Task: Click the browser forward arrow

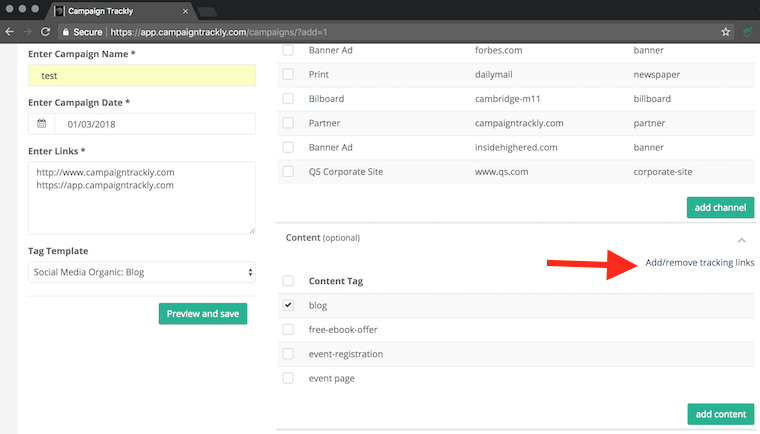Action: (27, 32)
